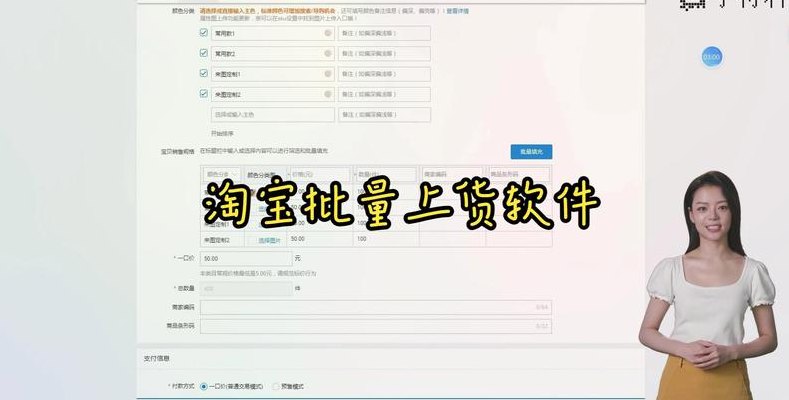Click the 商家编码 table header field
Viewport: 789px width, 400px height.
coord(452,174)
